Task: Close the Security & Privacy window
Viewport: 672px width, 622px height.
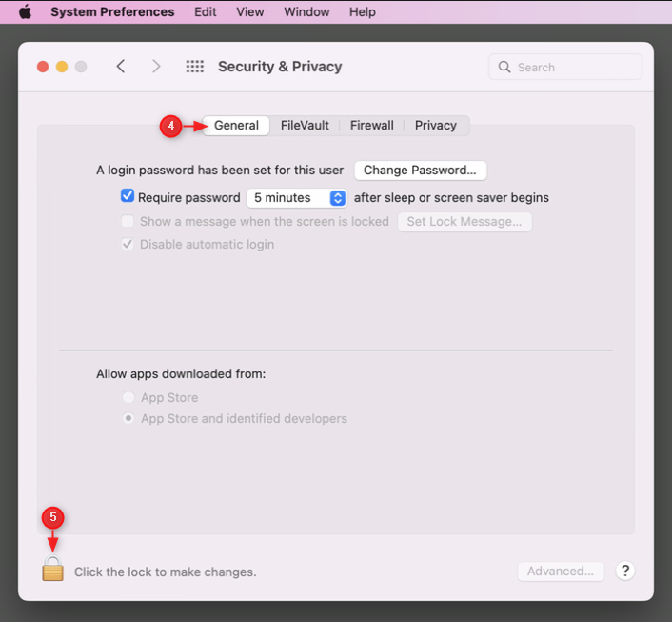Action: [x=43, y=67]
